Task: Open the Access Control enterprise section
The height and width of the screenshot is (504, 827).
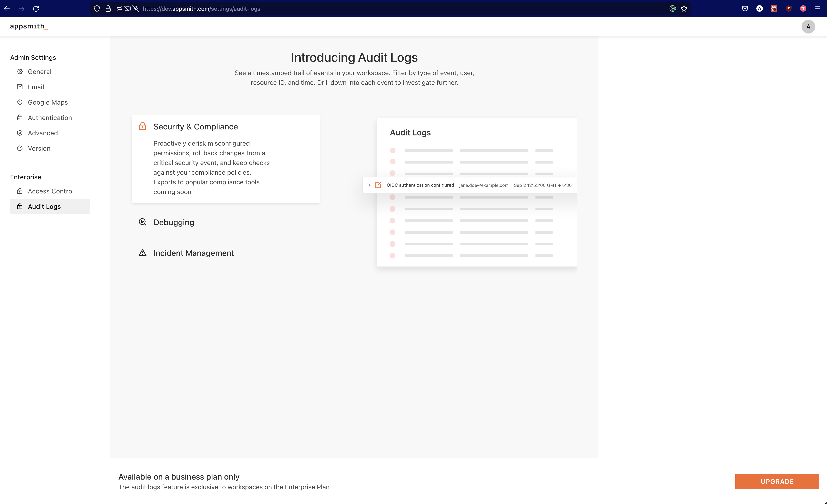Action: click(x=50, y=191)
